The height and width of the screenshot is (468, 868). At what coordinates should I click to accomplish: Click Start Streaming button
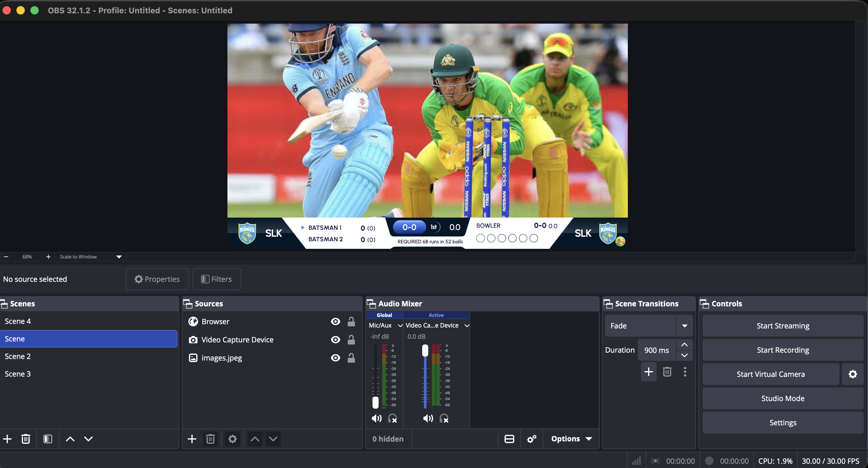tap(783, 326)
